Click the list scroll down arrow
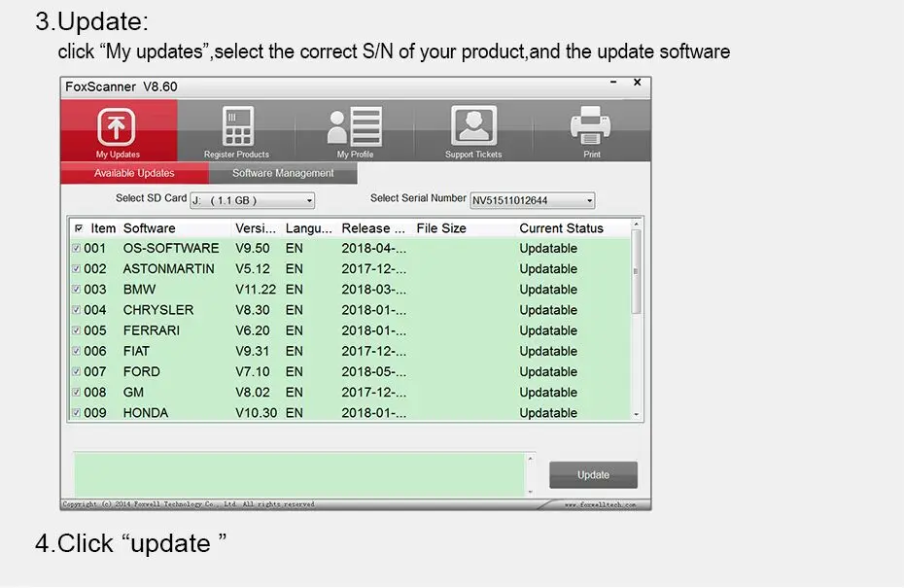 (636, 414)
